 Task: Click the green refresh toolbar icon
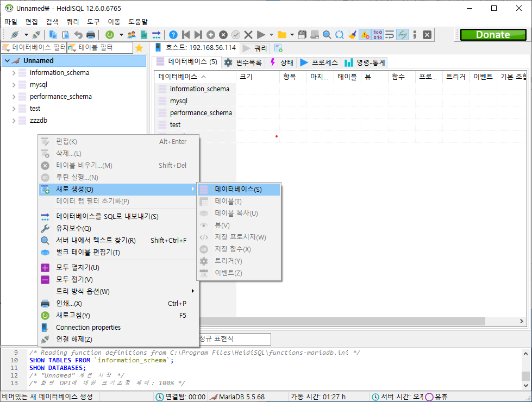point(110,35)
